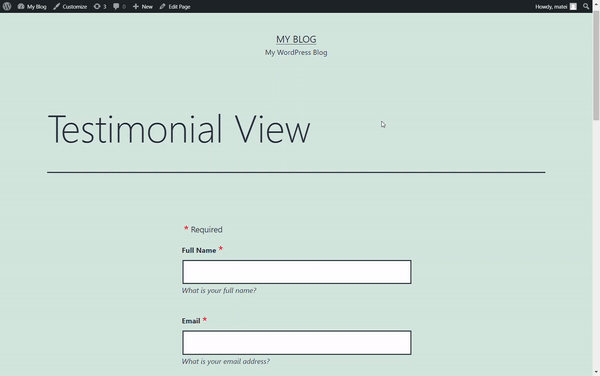600x376 pixels.
Task: Focus the Email input field
Action: (297, 343)
